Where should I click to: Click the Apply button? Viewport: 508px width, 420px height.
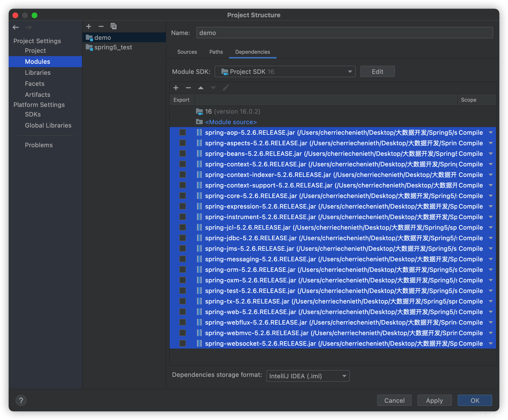pyautogui.click(x=434, y=400)
